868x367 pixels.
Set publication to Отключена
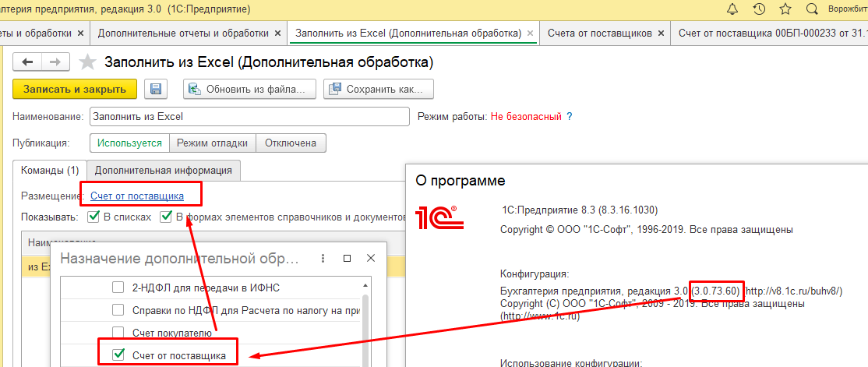click(x=291, y=143)
